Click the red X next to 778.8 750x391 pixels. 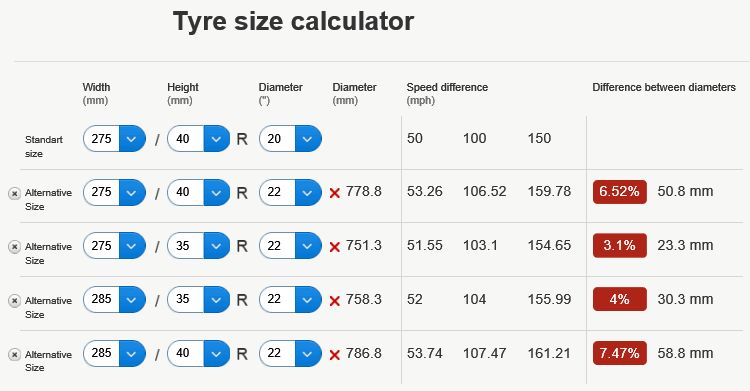pos(335,193)
